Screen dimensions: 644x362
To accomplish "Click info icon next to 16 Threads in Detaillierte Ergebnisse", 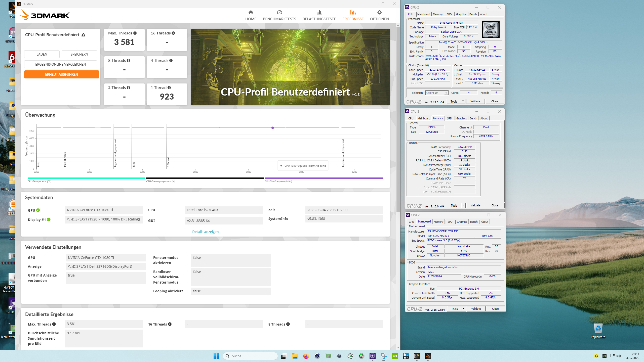I will coord(170,324).
